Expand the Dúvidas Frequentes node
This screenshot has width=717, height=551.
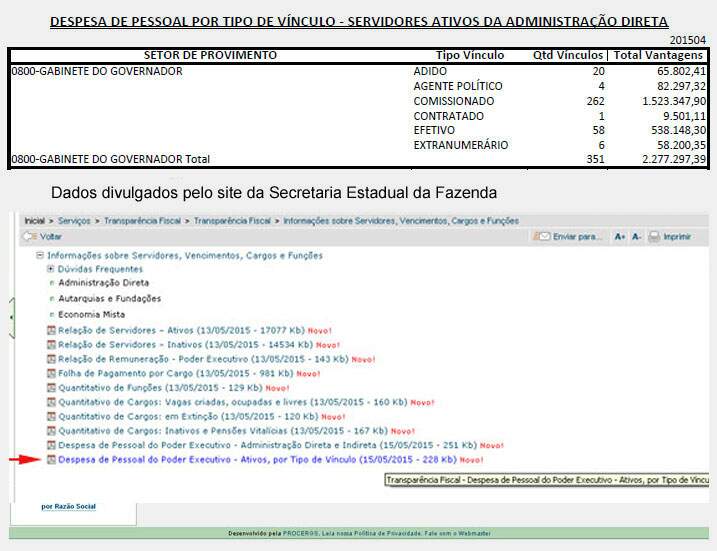[50, 269]
